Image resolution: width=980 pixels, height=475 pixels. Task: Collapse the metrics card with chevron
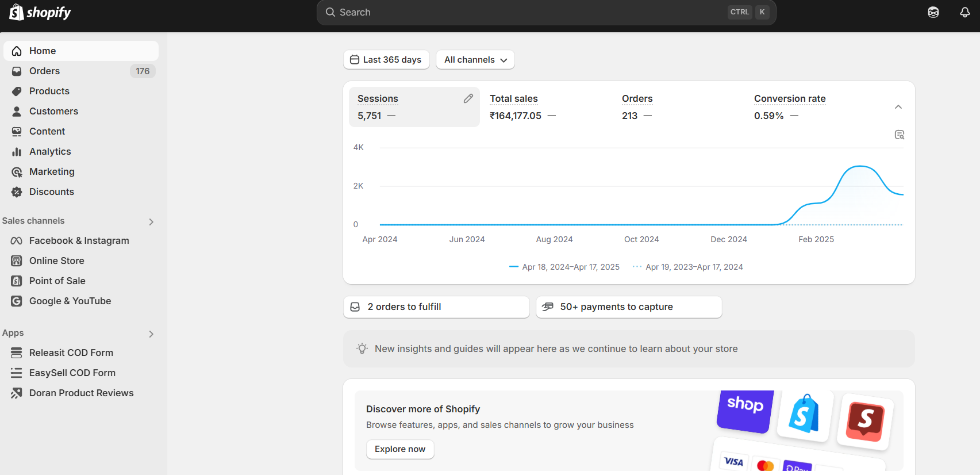tap(898, 107)
